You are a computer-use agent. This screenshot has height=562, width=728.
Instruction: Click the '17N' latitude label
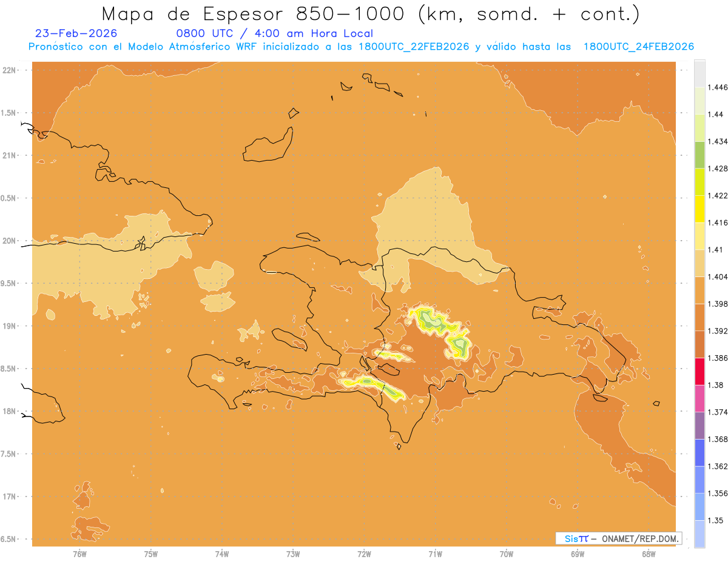point(10,497)
